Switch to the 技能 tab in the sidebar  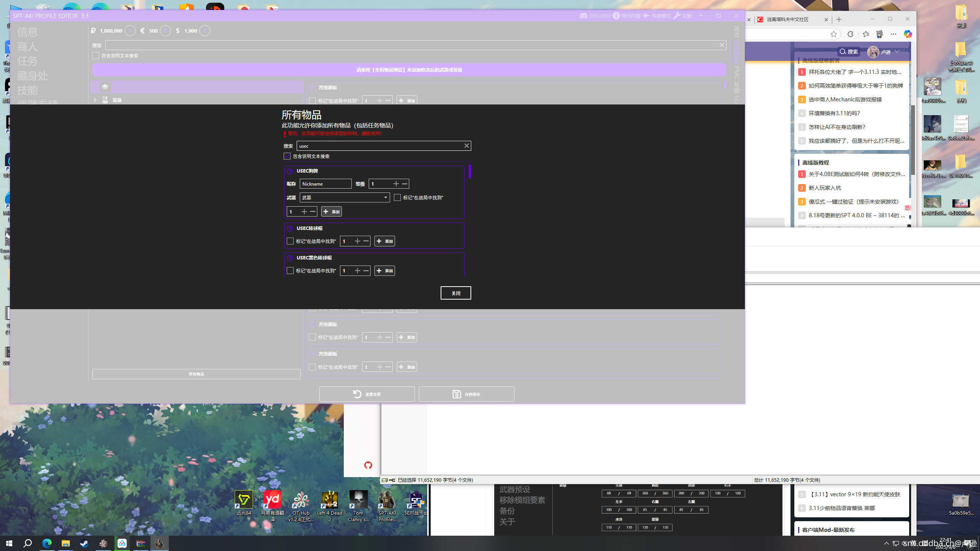pos(28,90)
